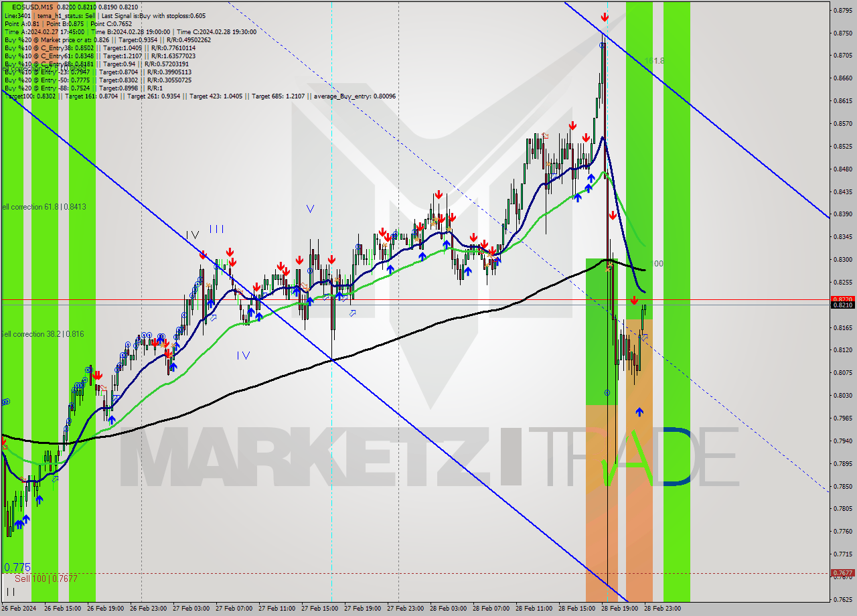
Task: Select the blue wave label 'V' near 27 Feb 15:00
Action: pyautogui.click(x=310, y=209)
